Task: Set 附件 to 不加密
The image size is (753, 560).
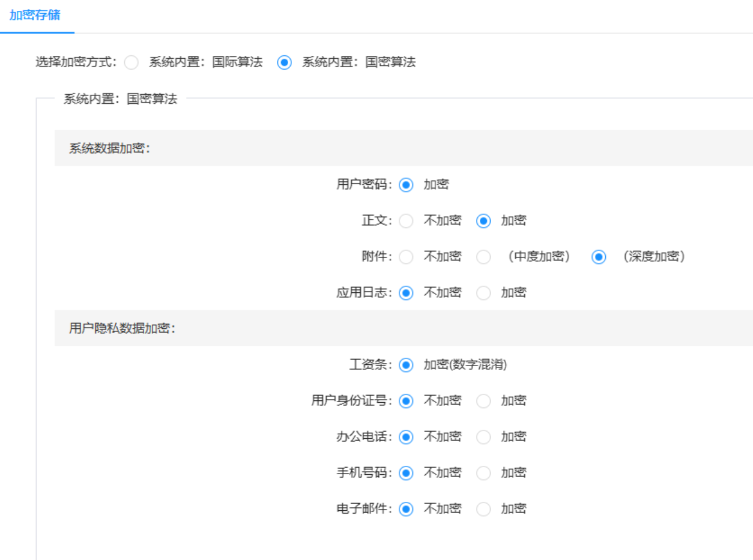Action: pyautogui.click(x=407, y=257)
